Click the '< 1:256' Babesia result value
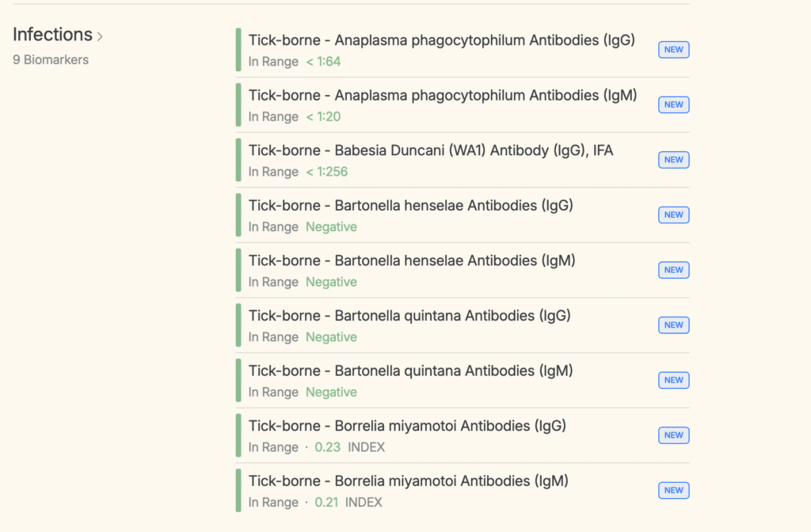 (326, 172)
